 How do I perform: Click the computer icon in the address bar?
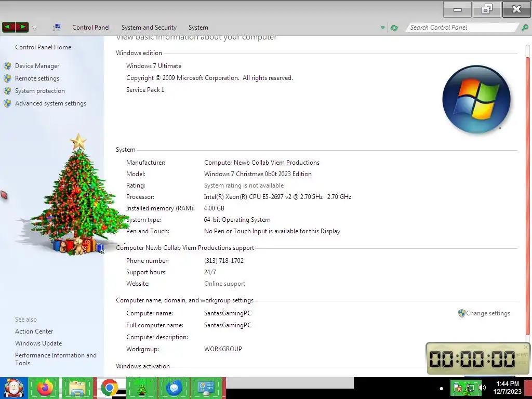(x=57, y=27)
